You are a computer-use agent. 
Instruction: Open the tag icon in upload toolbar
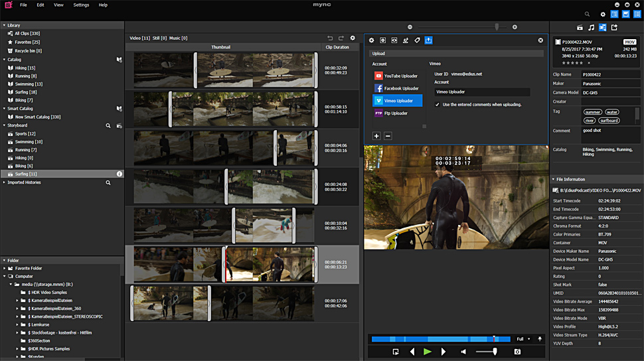[x=417, y=40]
